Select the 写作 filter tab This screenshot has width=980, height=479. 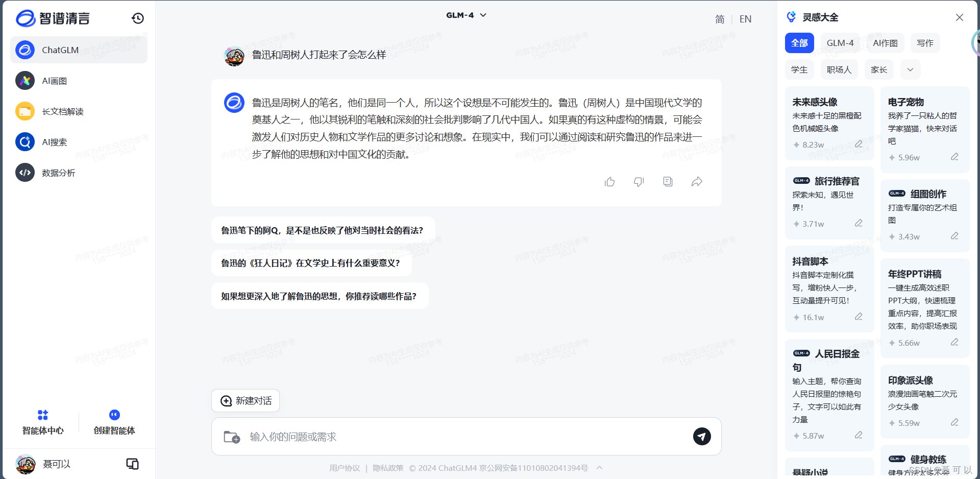coord(925,43)
